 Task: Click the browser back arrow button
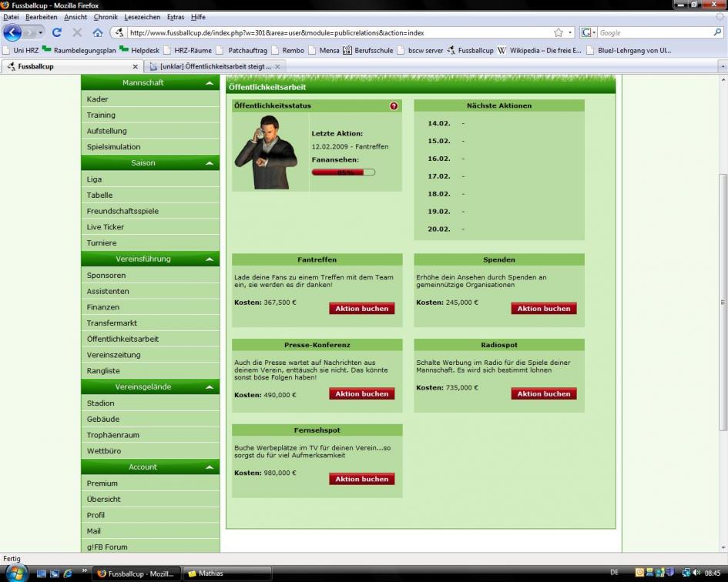[13, 33]
